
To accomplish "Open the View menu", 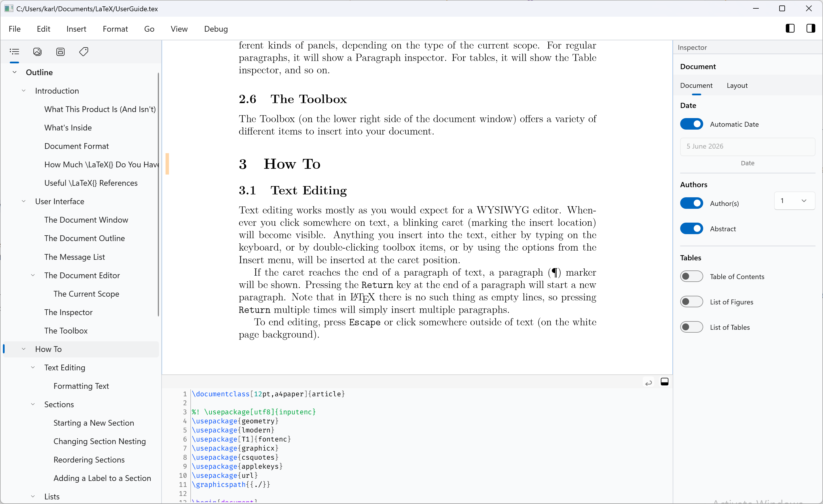I will (179, 29).
